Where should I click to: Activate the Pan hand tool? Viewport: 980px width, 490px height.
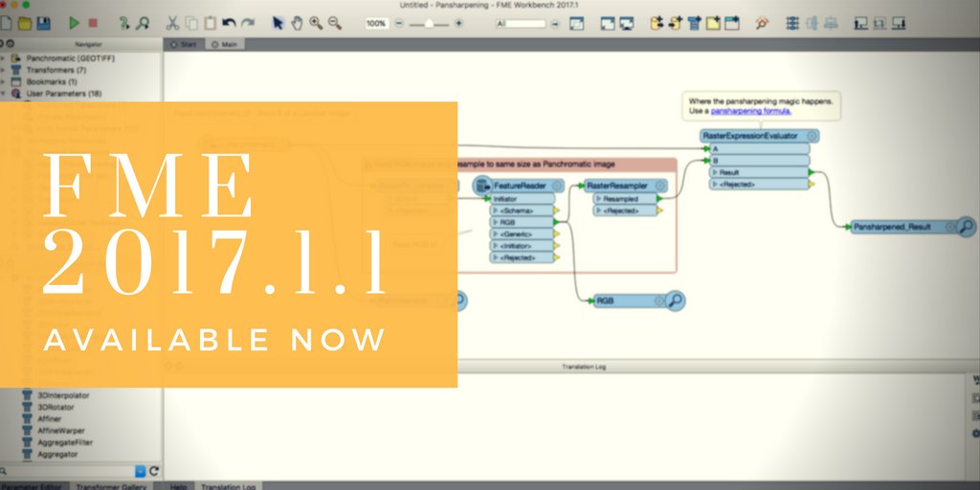pyautogui.click(x=297, y=24)
